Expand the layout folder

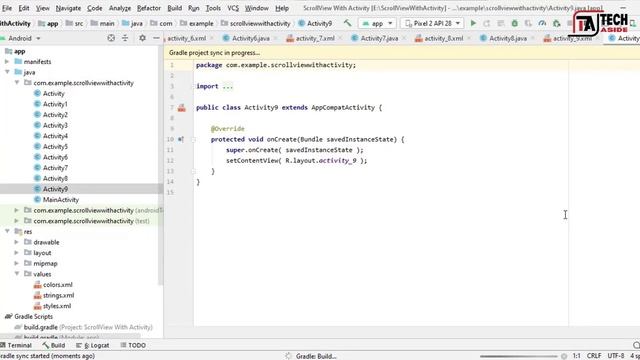[17, 253]
